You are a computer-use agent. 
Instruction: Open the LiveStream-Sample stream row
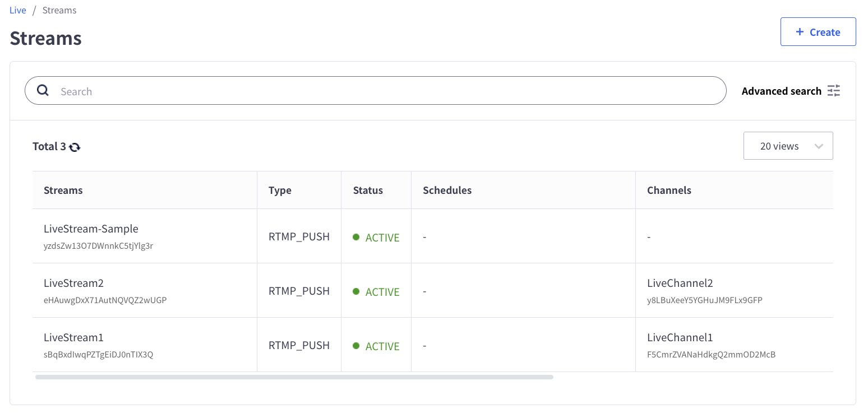91,229
